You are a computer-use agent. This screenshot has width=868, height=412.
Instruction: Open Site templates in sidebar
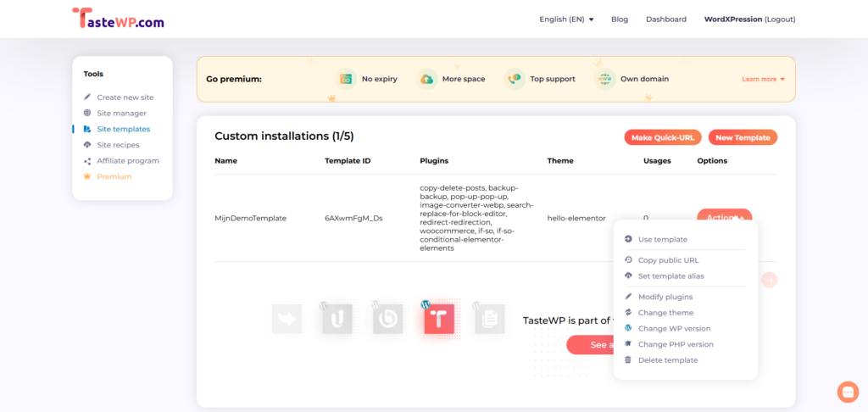(x=124, y=129)
